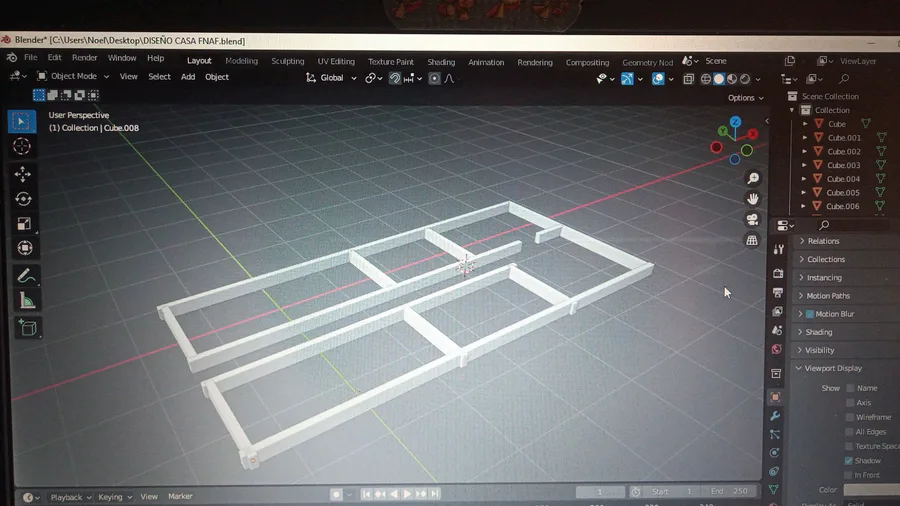
Task: Select the Annotate tool
Action: pos(26,276)
